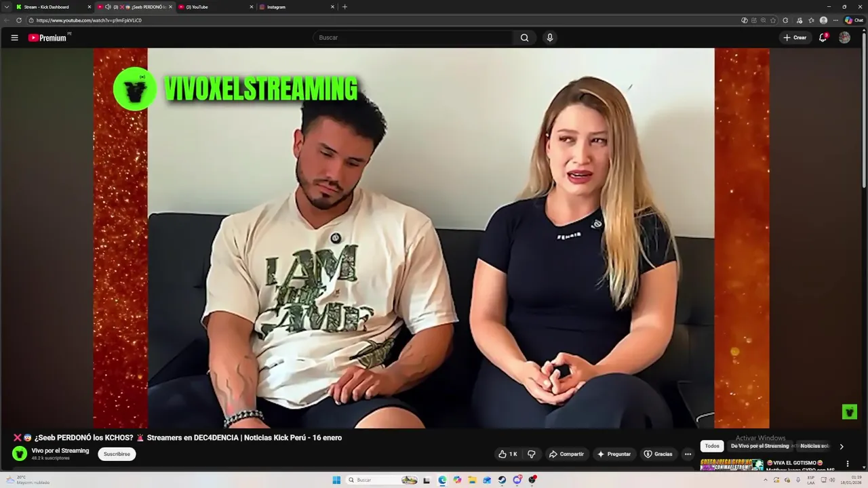Open the Edge browser profile icon

click(x=823, y=20)
